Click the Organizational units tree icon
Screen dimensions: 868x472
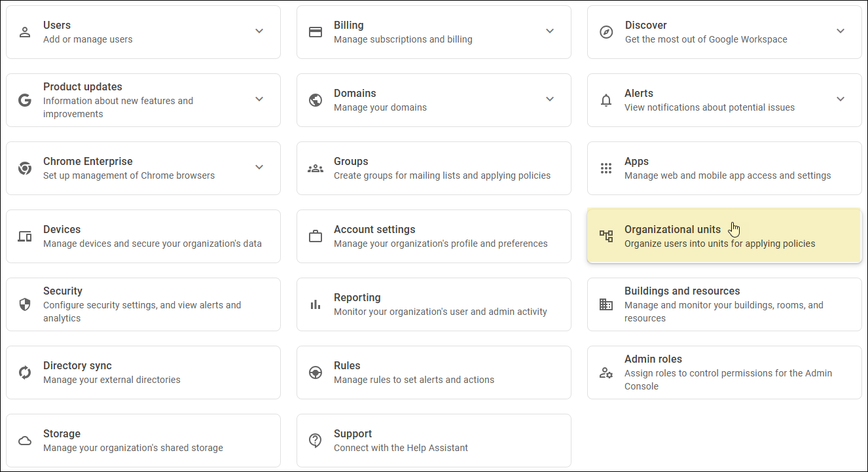[606, 236]
